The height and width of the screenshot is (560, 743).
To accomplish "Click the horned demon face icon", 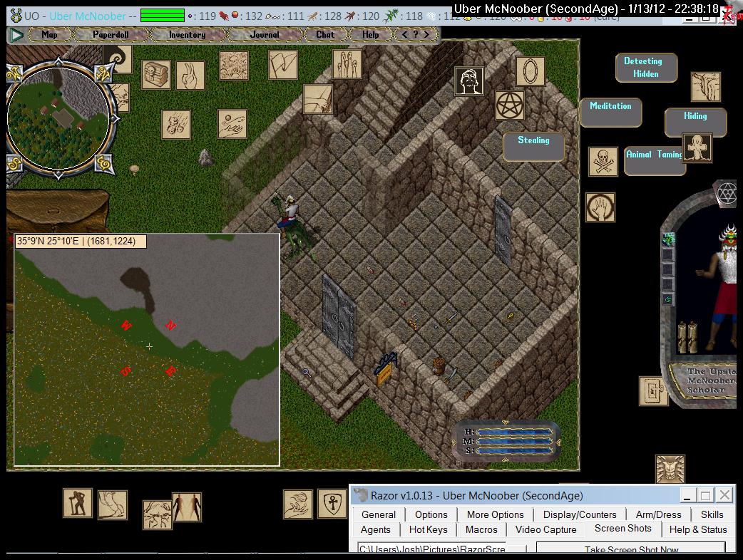I will pyautogui.click(x=670, y=470).
